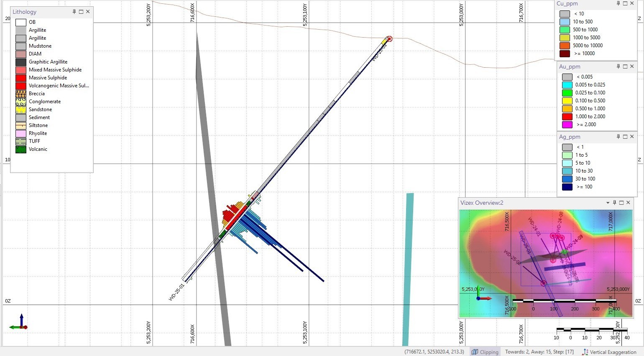644x356 pixels.
Task: Click the Towards/Away step clipping text
Action: [x=539, y=352]
